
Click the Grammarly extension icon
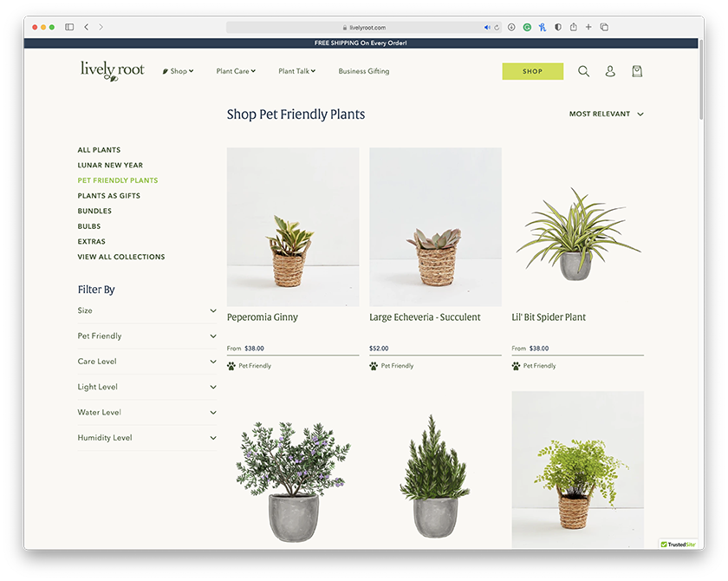click(527, 27)
